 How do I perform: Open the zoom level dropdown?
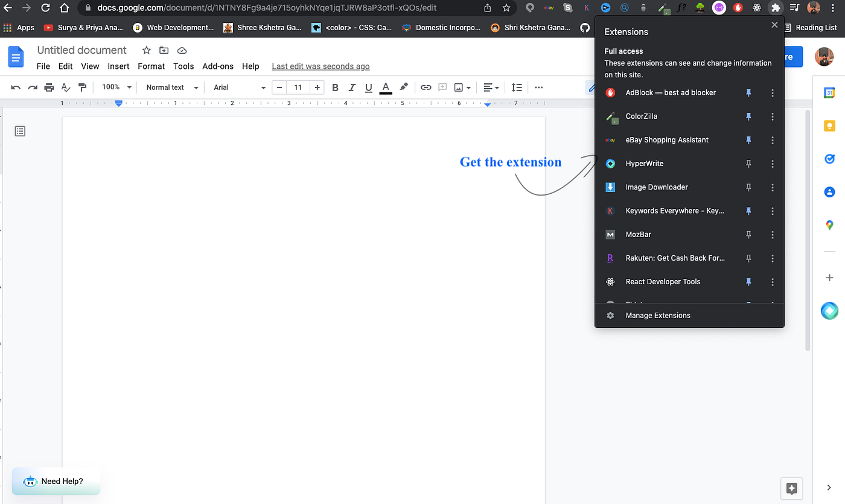[116, 87]
